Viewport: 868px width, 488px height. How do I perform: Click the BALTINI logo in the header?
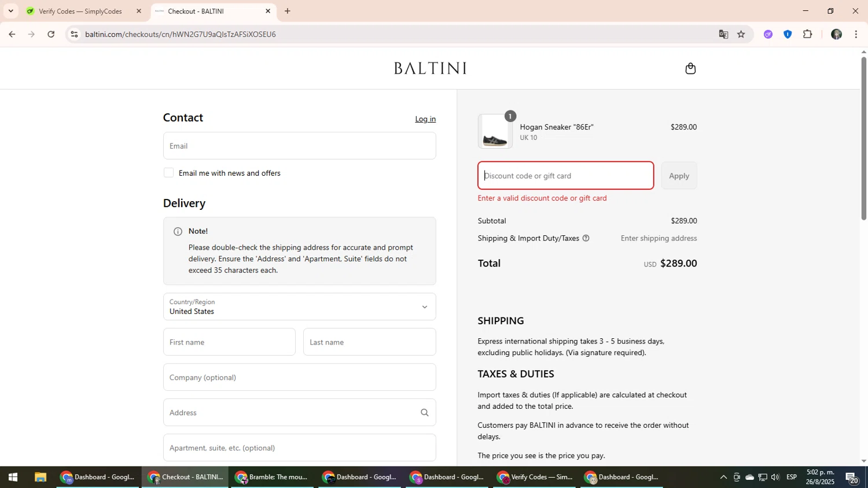(x=430, y=68)
